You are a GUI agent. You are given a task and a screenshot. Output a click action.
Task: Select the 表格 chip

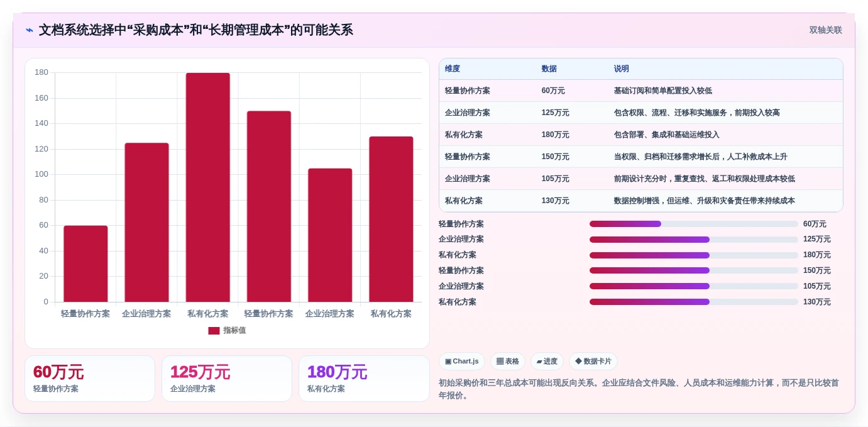click(508, 361)
